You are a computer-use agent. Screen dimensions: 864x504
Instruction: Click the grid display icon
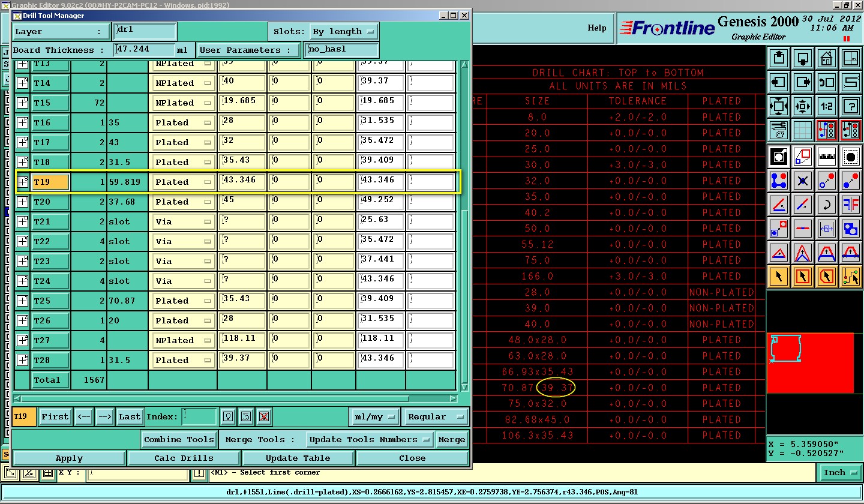(803, 130)
